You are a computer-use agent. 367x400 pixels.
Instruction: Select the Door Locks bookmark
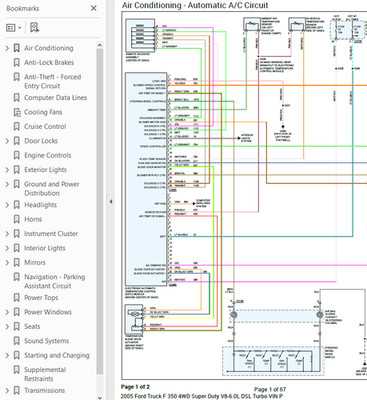coord(41,141)
